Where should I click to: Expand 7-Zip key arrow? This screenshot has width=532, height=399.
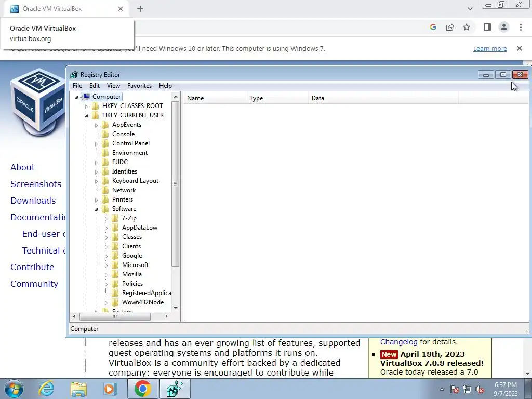pyautogui.click(x=106, y=219)
